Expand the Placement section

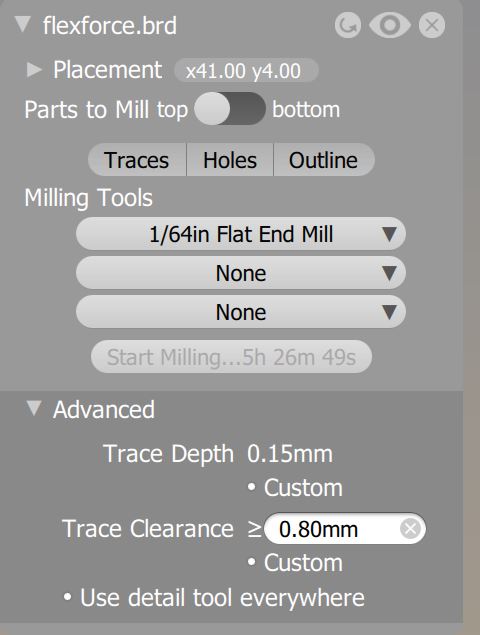[34, 70]
